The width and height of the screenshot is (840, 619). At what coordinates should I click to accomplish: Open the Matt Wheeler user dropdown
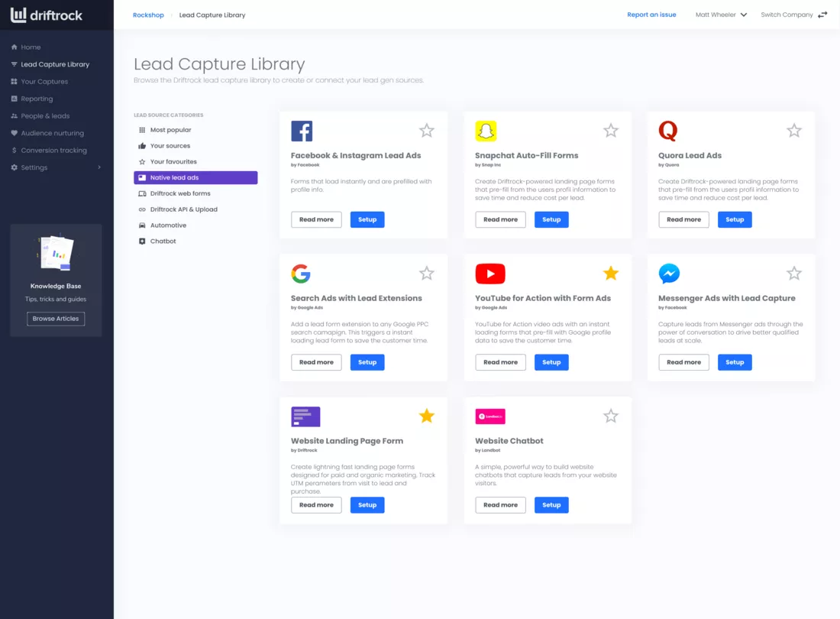(721, 15)
